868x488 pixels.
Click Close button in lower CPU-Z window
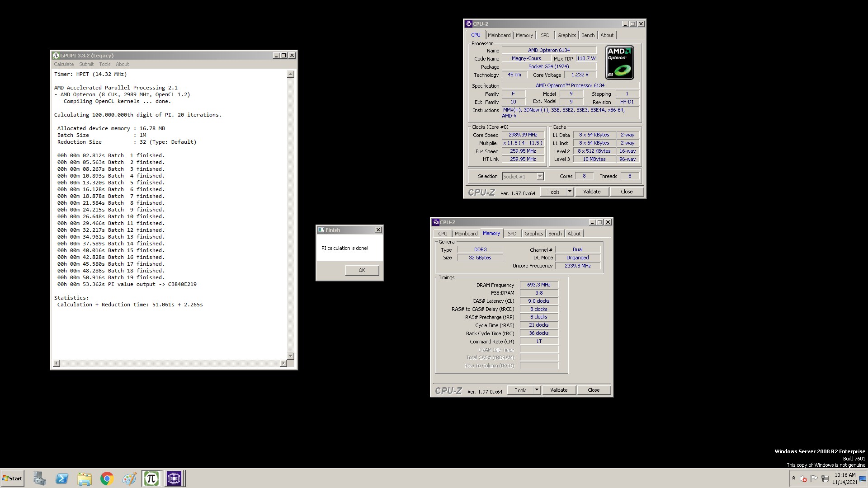pyautogui.click(x=594, y=390)
